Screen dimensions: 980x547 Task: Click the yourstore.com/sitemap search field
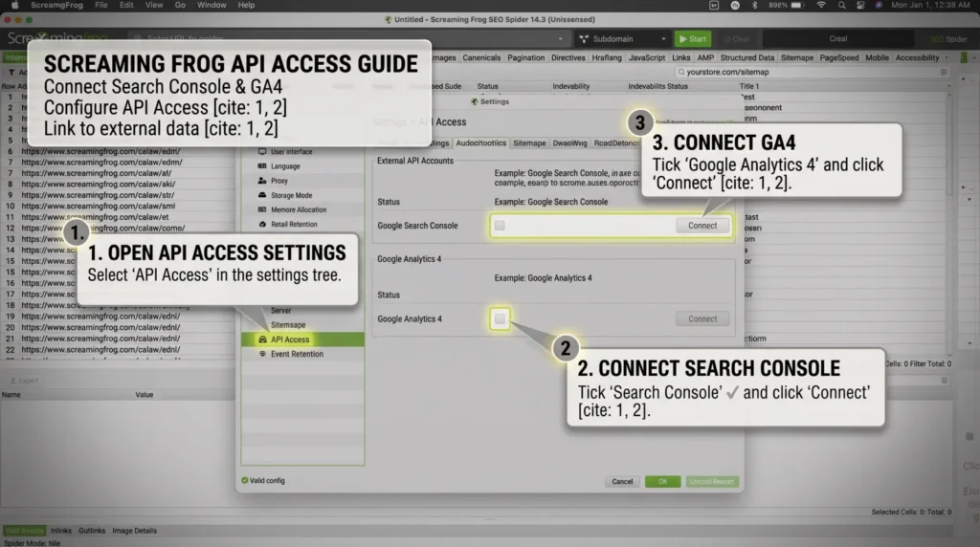pos(812,72)
